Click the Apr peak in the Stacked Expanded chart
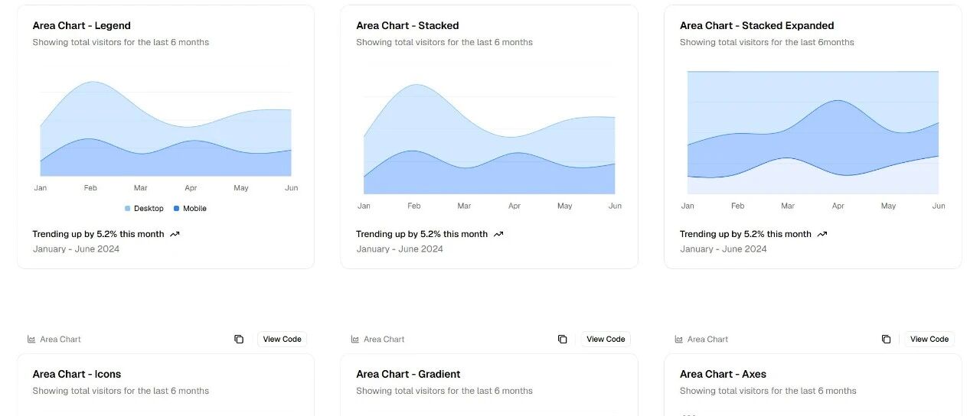Screen dimensions: 980x416 point(838,101)
